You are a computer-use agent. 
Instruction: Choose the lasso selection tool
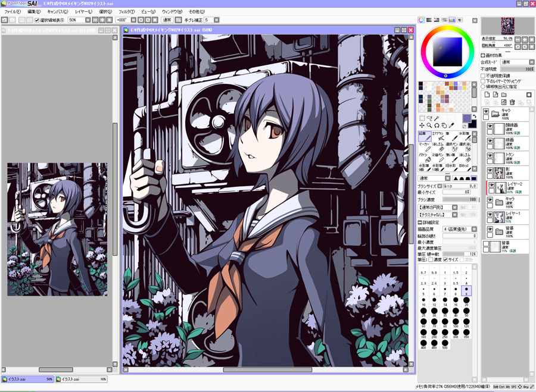pyautogui.click(x=429, y=118)
